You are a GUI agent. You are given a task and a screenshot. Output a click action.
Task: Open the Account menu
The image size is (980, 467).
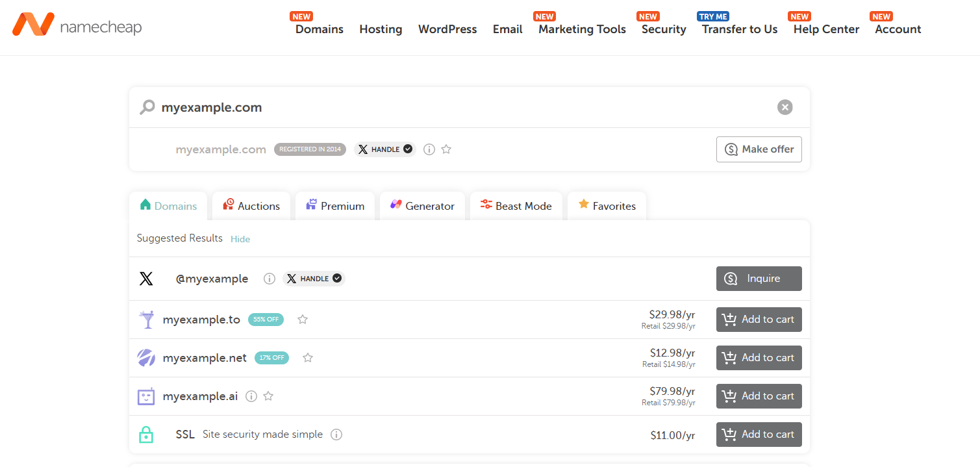tap(898, 29)
